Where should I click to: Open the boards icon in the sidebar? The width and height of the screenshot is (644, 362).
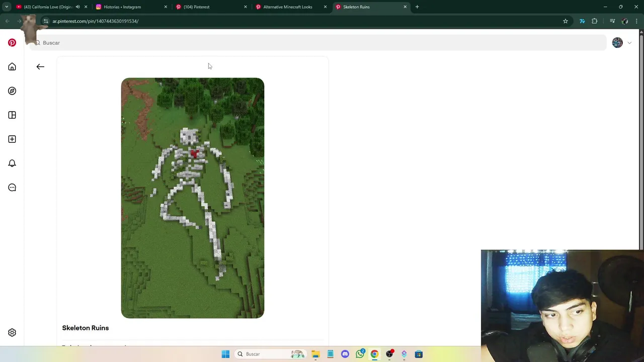[12, 115]
